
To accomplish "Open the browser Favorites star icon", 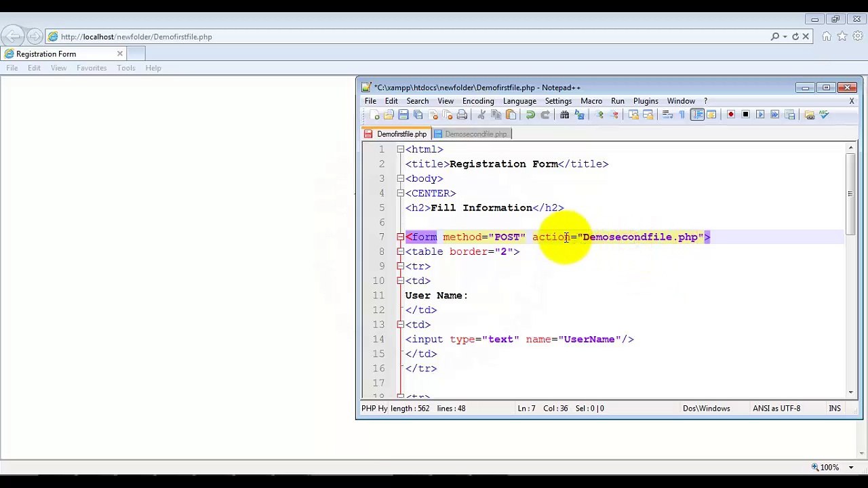I will pos(842,37).
